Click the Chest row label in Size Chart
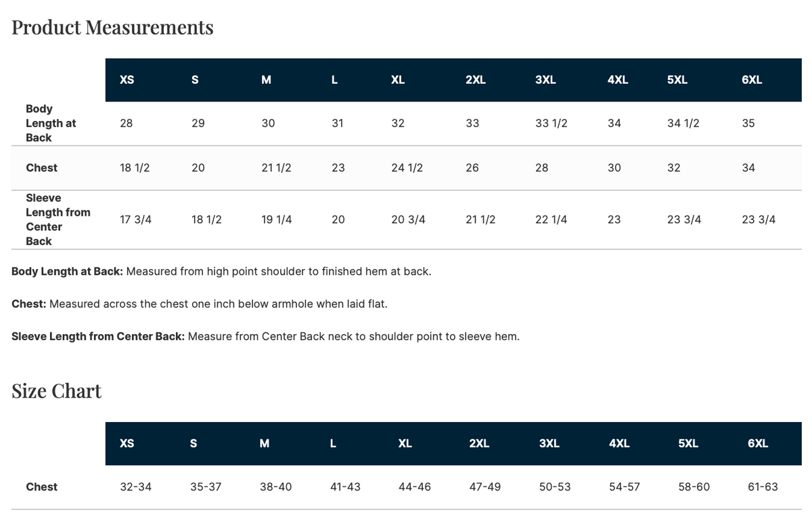Image resolution: width=812 pixels, height=531 pixels. point(41,486)
